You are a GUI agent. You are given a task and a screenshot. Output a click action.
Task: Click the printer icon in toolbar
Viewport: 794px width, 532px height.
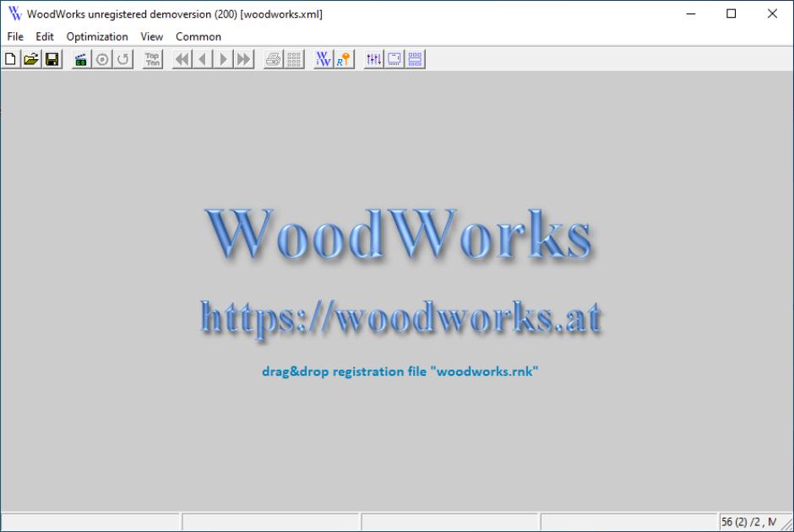274,59
